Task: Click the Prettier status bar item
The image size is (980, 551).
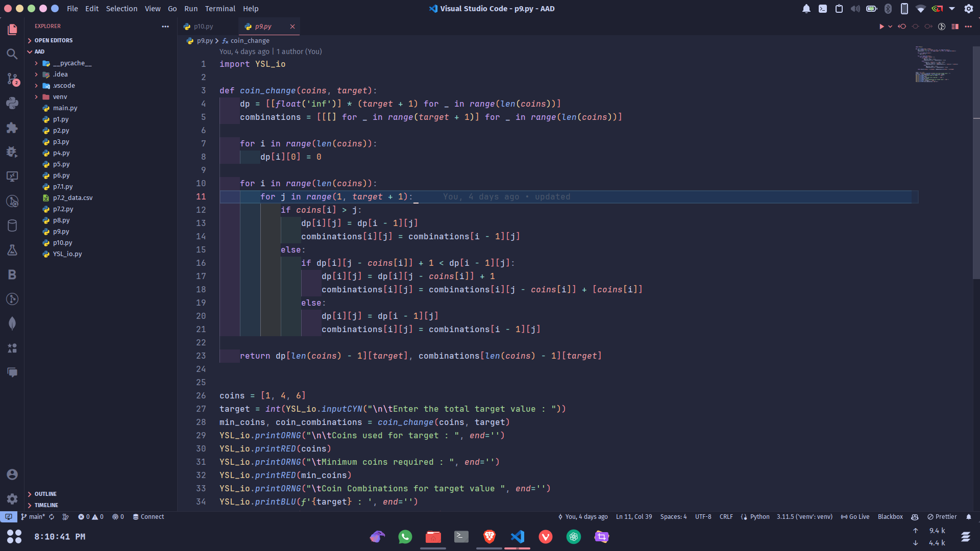Action: (942, 517)
